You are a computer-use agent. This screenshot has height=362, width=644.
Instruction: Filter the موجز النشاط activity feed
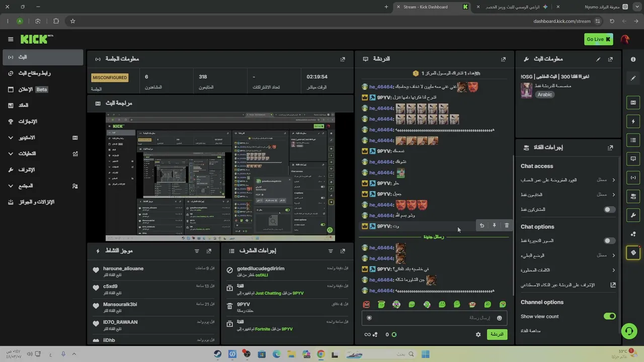pyautogui.click(x=197, y=251)
